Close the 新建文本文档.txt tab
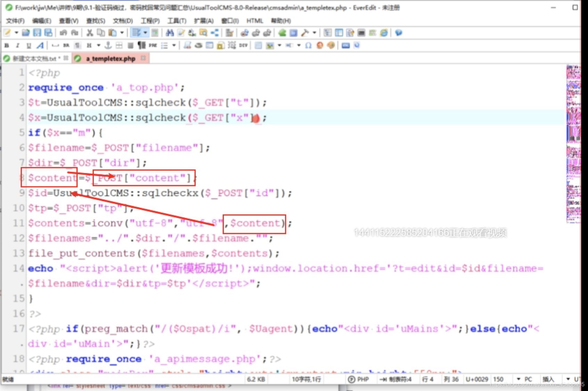The image size is (588, 391). 66,58
